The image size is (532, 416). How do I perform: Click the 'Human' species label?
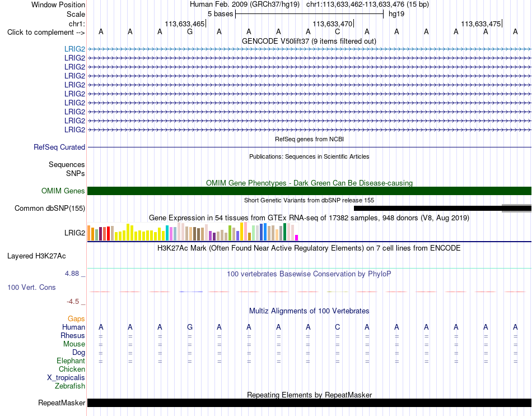(x=73, y=327)
